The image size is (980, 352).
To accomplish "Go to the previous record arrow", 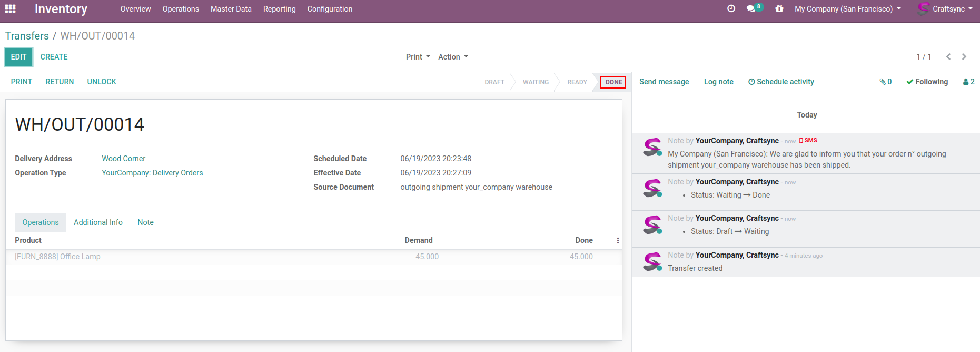I will (948, 57).
